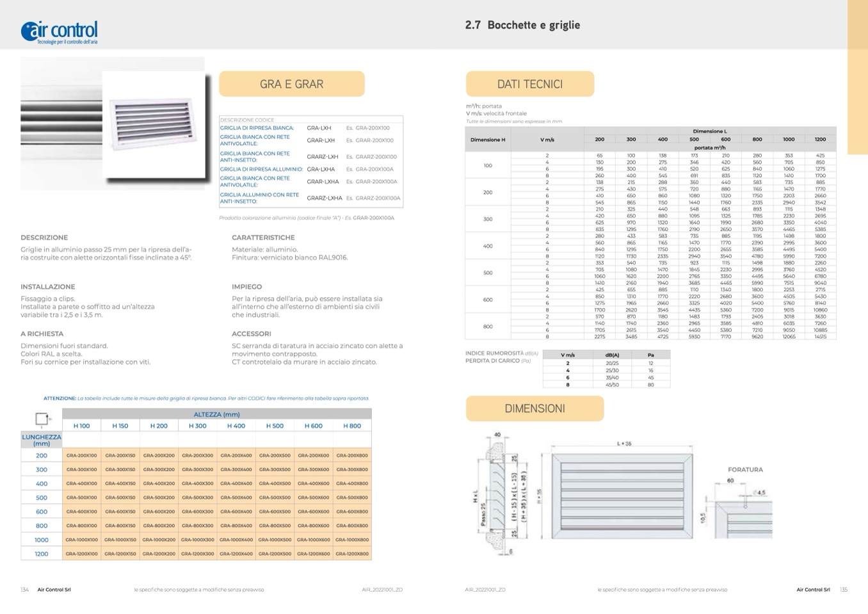Click the H 800 column header
Viewport: 868px width, 614px height.
[x=351, y=426]
